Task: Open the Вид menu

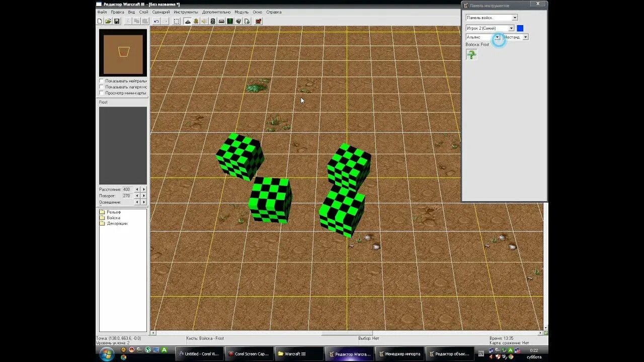Action: click(131, 12)
